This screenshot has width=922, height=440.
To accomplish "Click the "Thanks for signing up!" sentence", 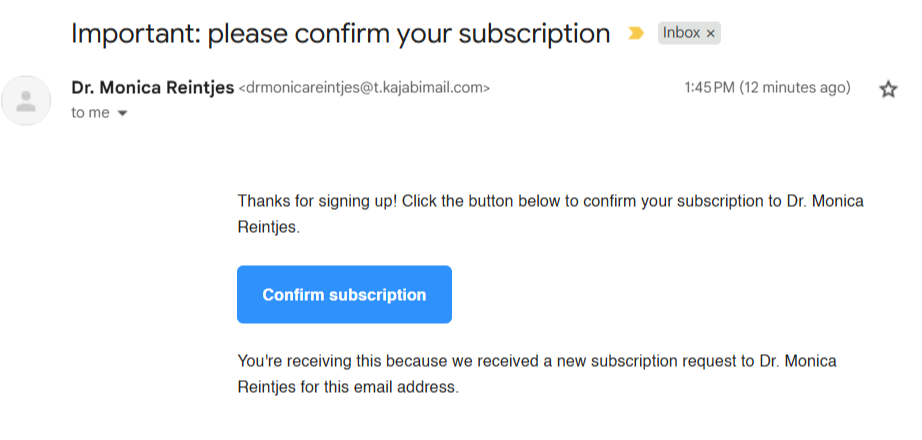I will tap(317, 201).
